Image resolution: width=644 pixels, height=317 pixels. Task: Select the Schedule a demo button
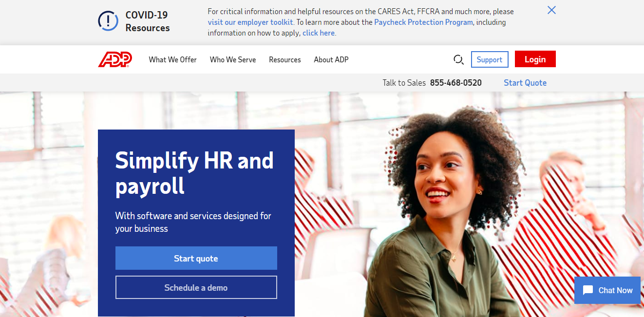[x=196, y=287]
